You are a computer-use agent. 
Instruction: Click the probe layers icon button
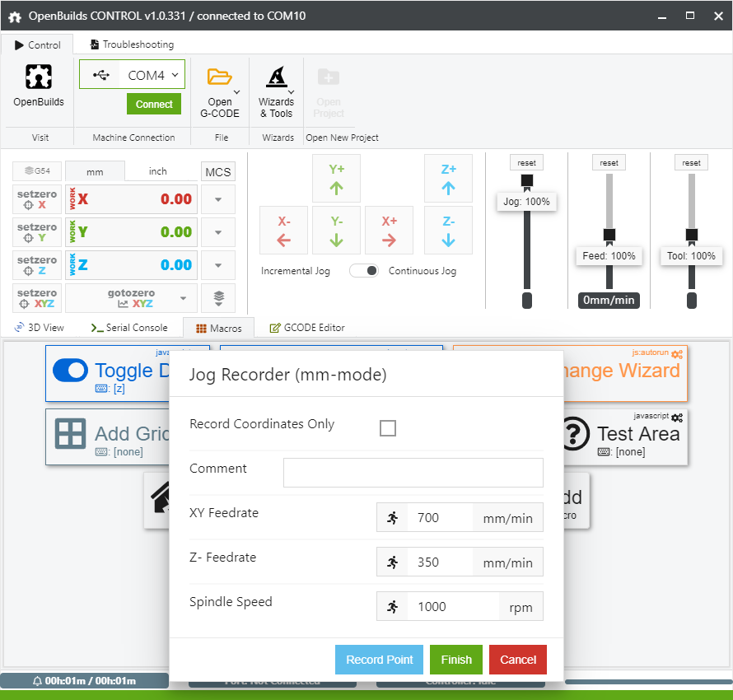[218, 298]
